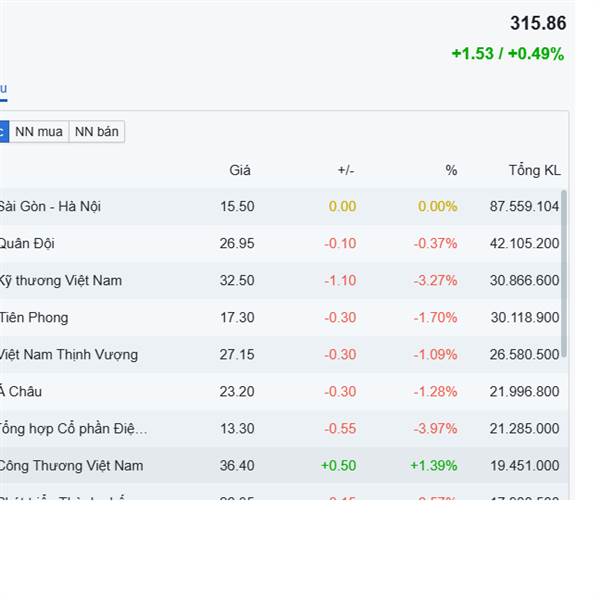
Task: Open the underlined blue tab at top left
Action: point(3,89)
